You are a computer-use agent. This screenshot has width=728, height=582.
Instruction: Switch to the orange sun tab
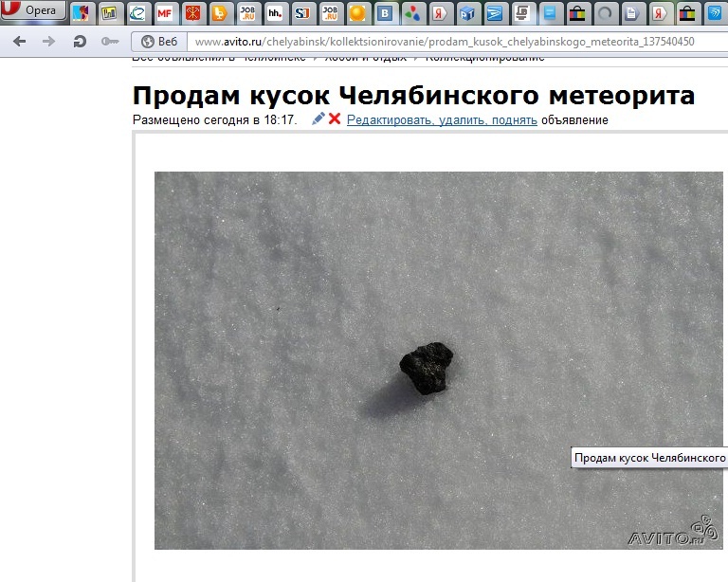(357, 13)
